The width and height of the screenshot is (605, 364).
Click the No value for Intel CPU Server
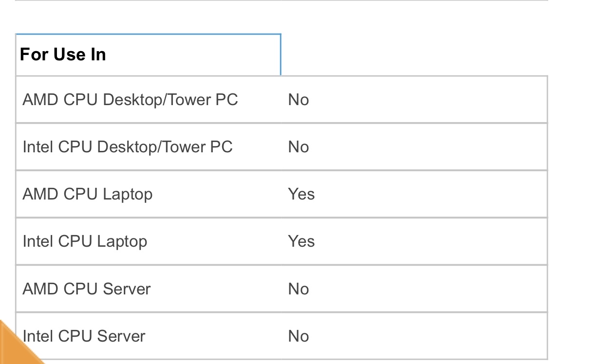point(298,336)
